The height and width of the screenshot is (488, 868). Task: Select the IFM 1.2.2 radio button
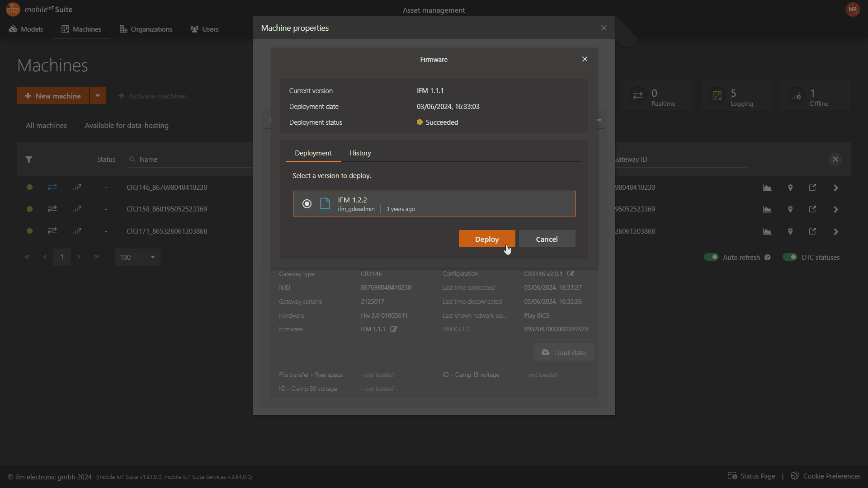(x=307, y=204)
